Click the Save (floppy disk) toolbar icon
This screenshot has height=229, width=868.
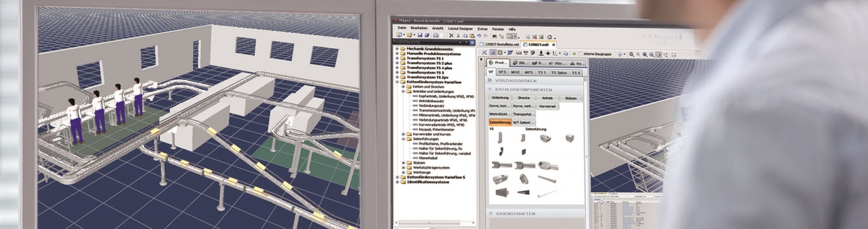(420, 36)
